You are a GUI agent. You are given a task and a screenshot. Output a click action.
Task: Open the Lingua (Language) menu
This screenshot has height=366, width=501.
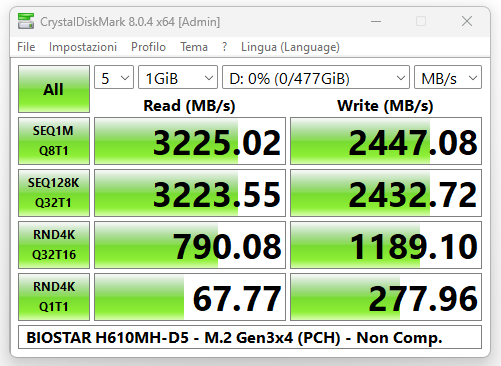point(290,47)
